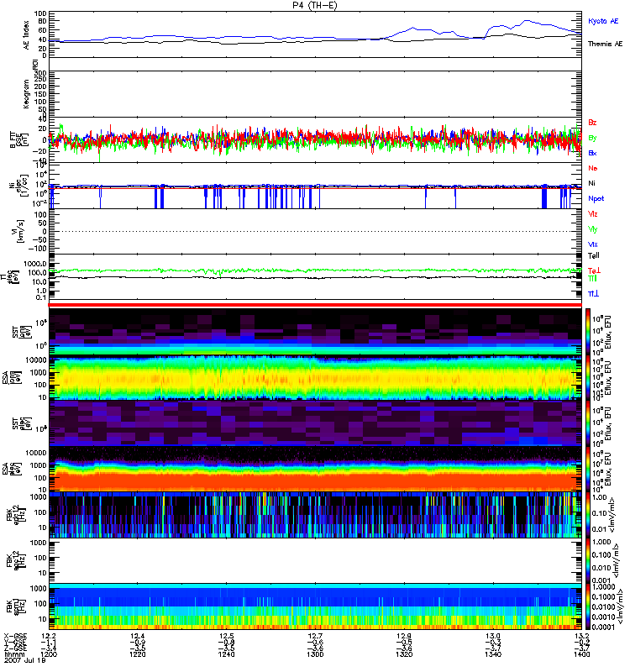
Task: Select the X-GSE value 12.2
Action: click(x=49, y=636)
